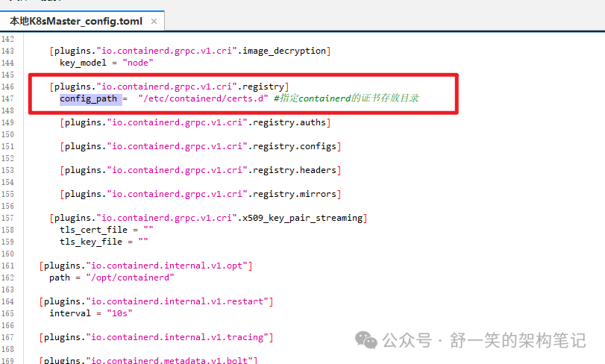Click the tls_cert_file = "" line
605x364 pixels.
tap(107, 230)
